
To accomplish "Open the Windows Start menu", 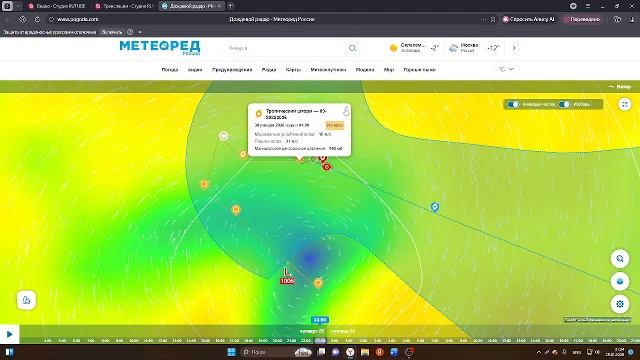I will click(231, 352).
